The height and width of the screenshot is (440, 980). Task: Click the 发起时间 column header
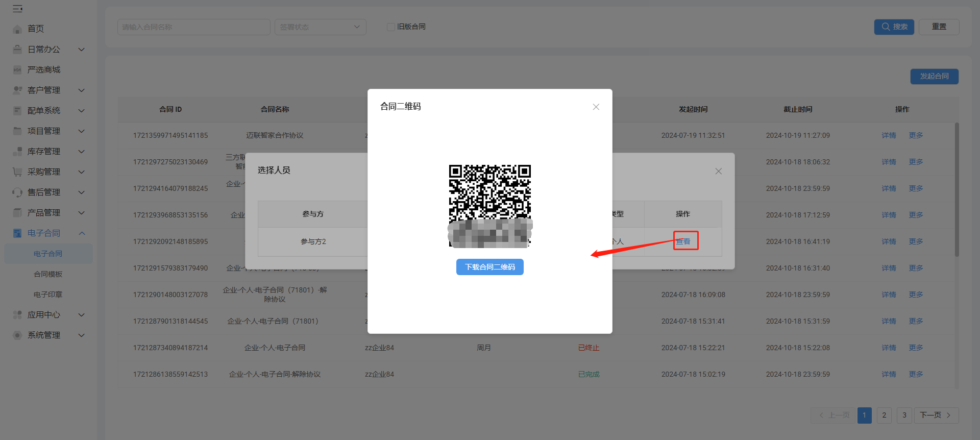693,109
